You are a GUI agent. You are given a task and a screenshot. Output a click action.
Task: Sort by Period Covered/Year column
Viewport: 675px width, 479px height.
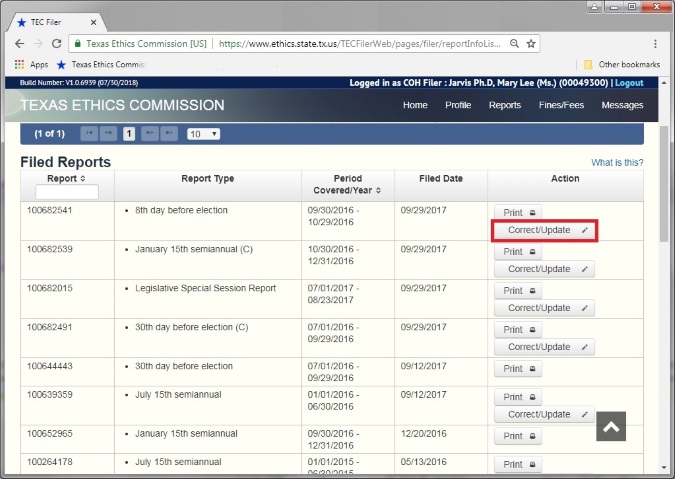[x=346, y=184]
